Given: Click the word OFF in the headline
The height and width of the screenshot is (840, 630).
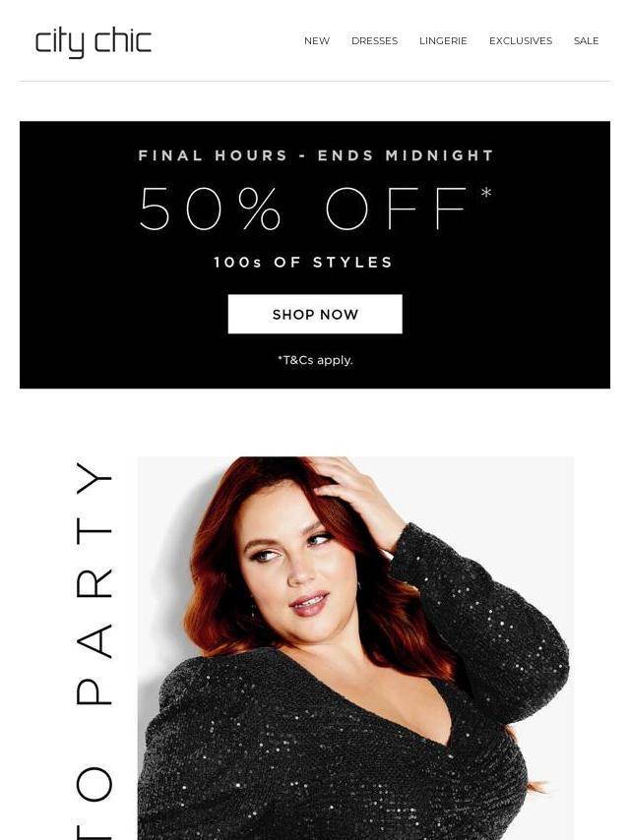Looking at the screenshot, I should click(x=397, y=209).
